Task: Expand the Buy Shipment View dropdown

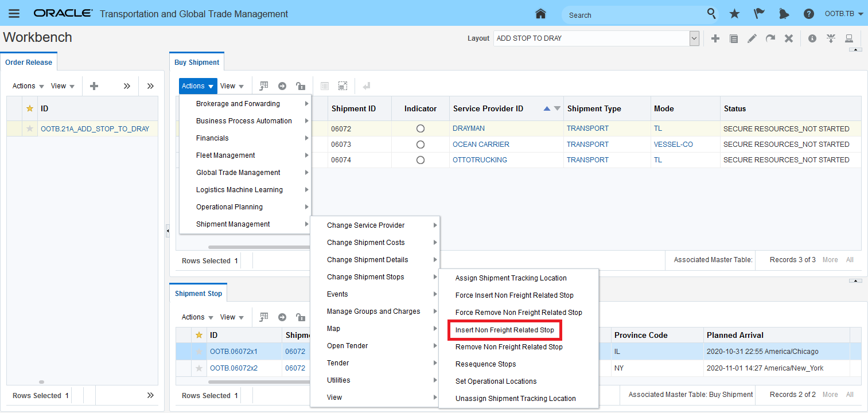Action: pyautogui.click(x=232, y=86)
